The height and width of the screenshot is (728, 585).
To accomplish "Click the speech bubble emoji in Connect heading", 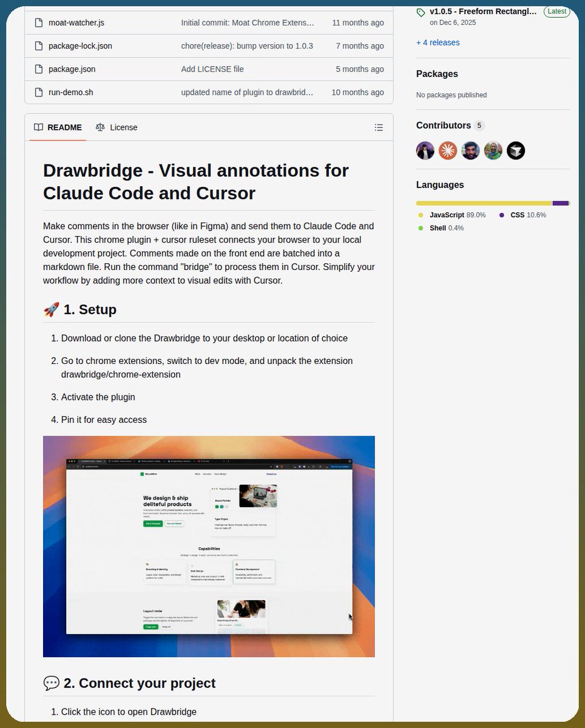I will [52, 683].
